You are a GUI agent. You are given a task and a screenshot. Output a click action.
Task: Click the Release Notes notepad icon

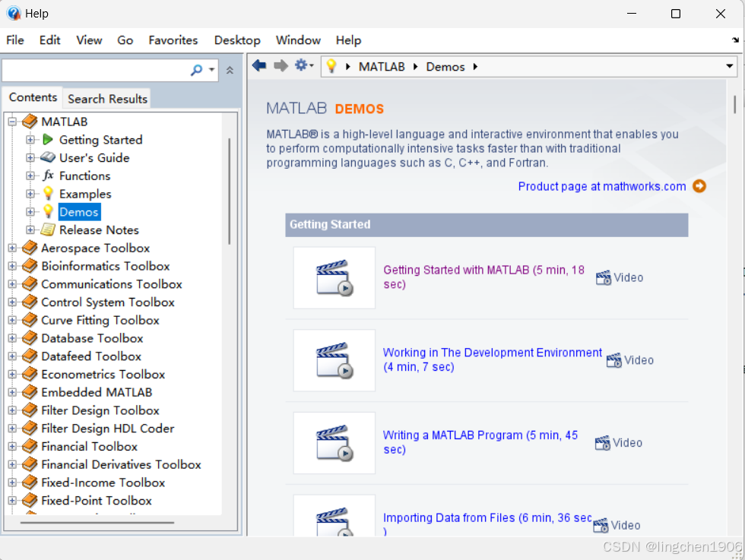(x=47, y=229)
